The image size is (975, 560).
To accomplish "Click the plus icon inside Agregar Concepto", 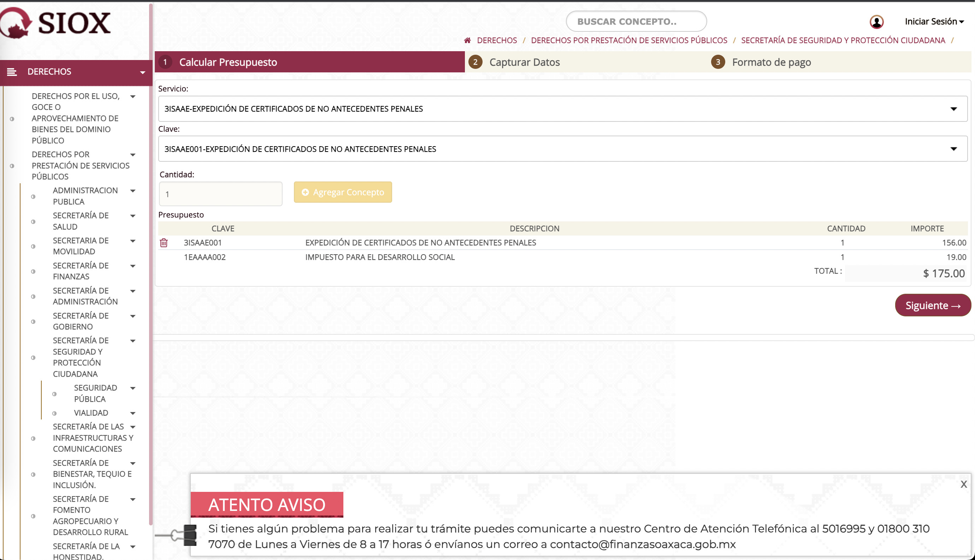I will [305, 192].
